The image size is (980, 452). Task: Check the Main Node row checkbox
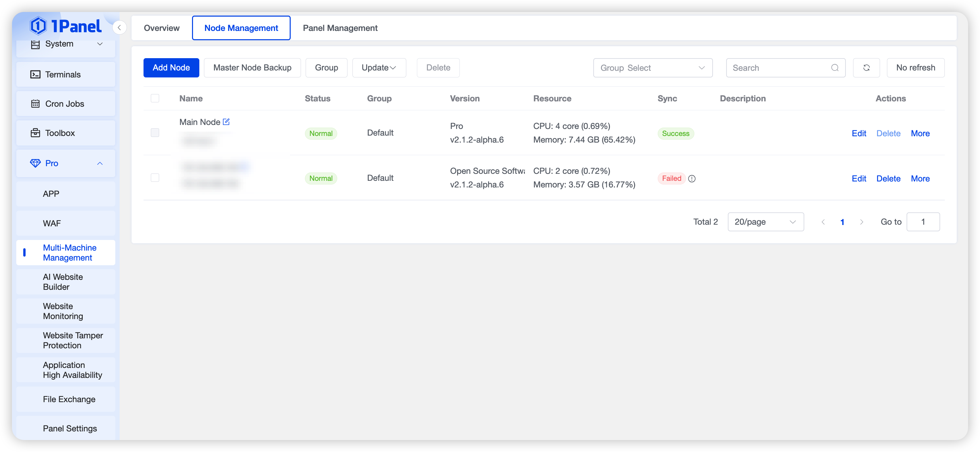[155, 133]
